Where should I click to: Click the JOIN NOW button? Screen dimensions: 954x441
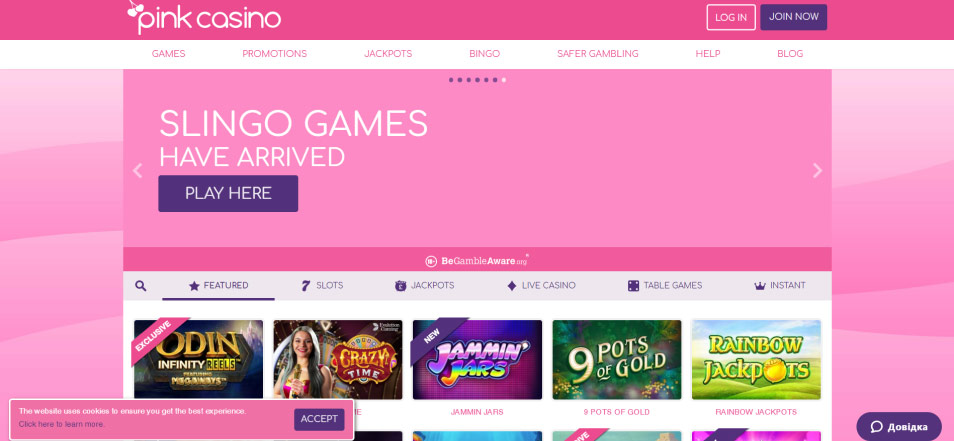(x=793, y=17)
